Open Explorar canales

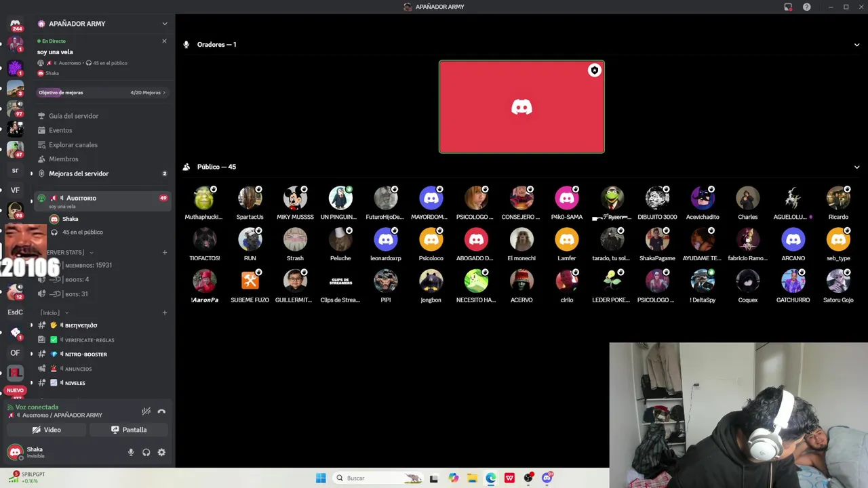tap(73, 145)
